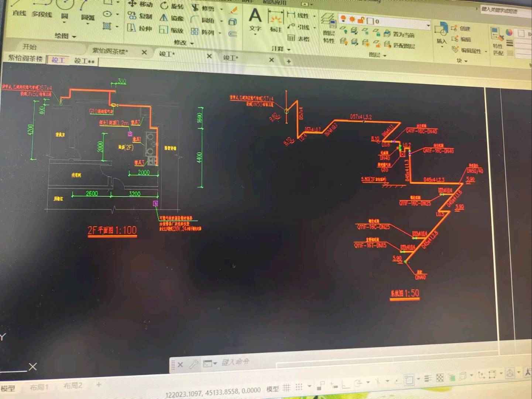
Task: Activate the 移动 move tool
Action: (x=140, y=4)
